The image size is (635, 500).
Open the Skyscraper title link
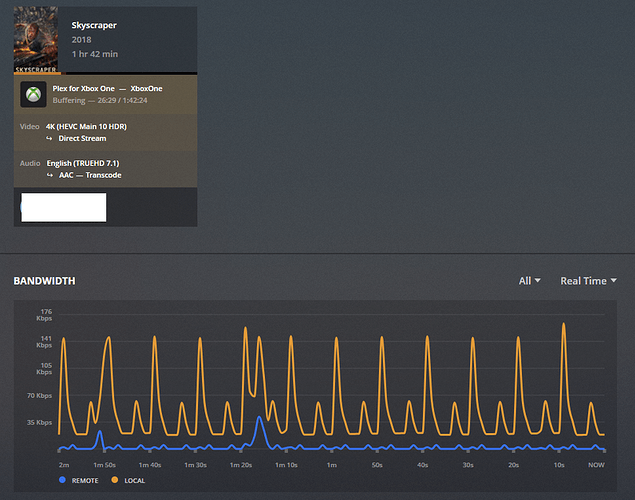point(94,25)
